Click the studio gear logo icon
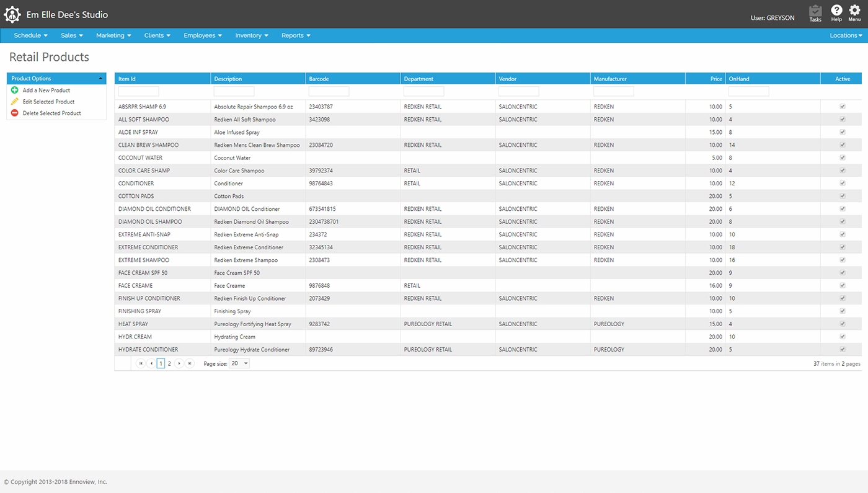Image resolution: width=868 pixels, height=493 pixels. coord(12,14)
